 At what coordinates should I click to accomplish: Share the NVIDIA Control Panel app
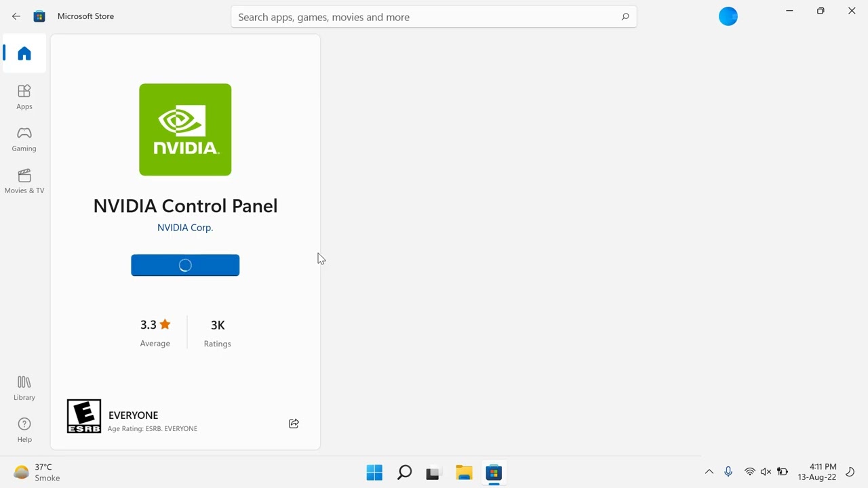294,424
